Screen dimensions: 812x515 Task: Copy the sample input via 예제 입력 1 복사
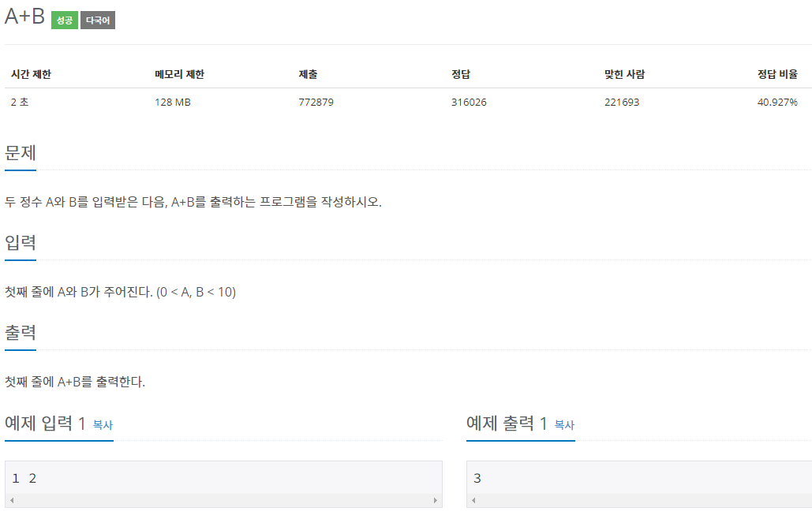[x=103, y=425]
